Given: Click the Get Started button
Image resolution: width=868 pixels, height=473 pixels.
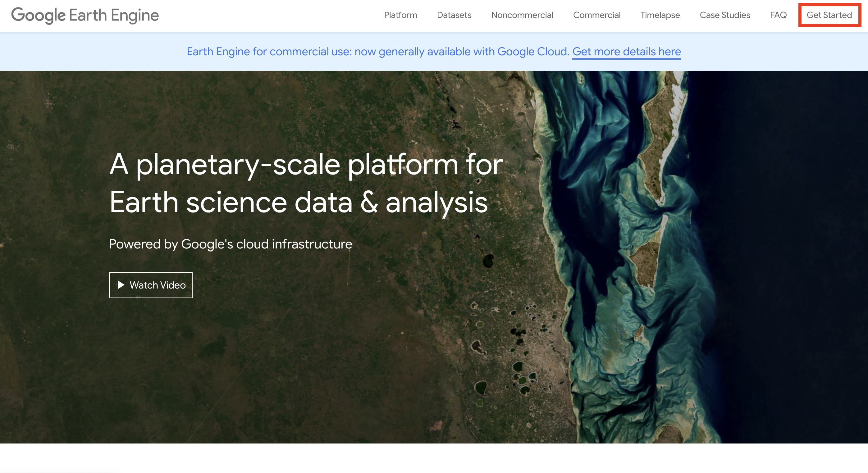Looking at the screenshot, I should [829, 15].
